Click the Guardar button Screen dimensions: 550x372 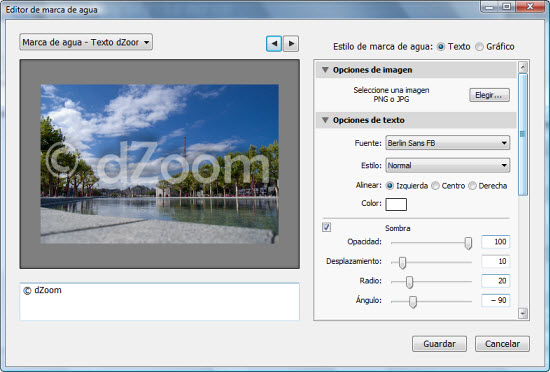439,344
